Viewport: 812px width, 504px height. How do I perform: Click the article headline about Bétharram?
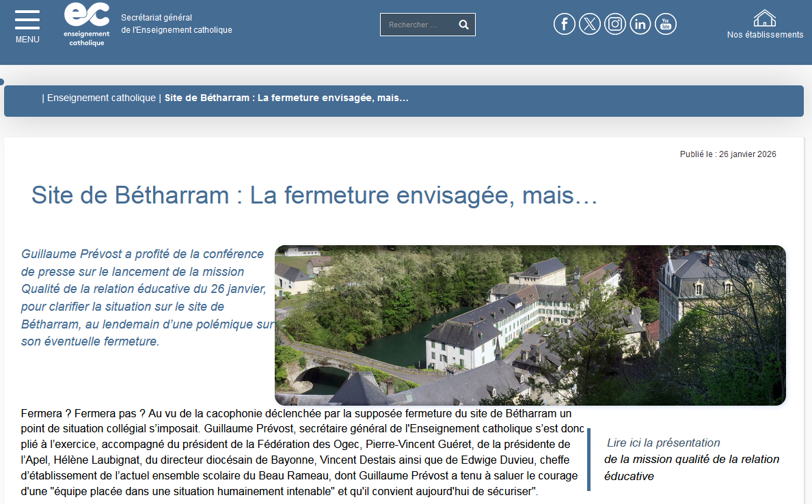[x=314, y=196]
